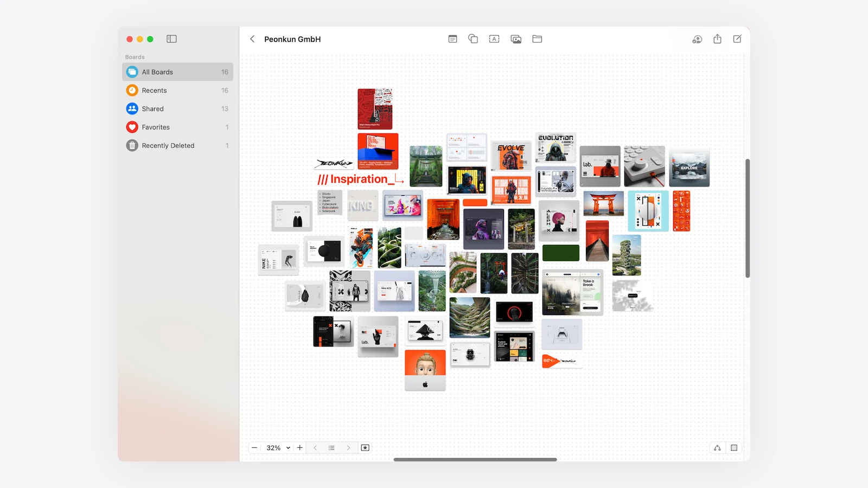Open the 32% zoom level dropdown
This screenshot has width=868, height=488.
pos(278,448)
